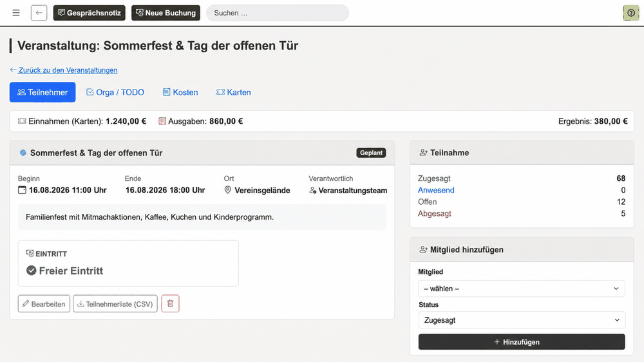Click the blue status dot beside Sommerfest title

click(x=23, y=153)
